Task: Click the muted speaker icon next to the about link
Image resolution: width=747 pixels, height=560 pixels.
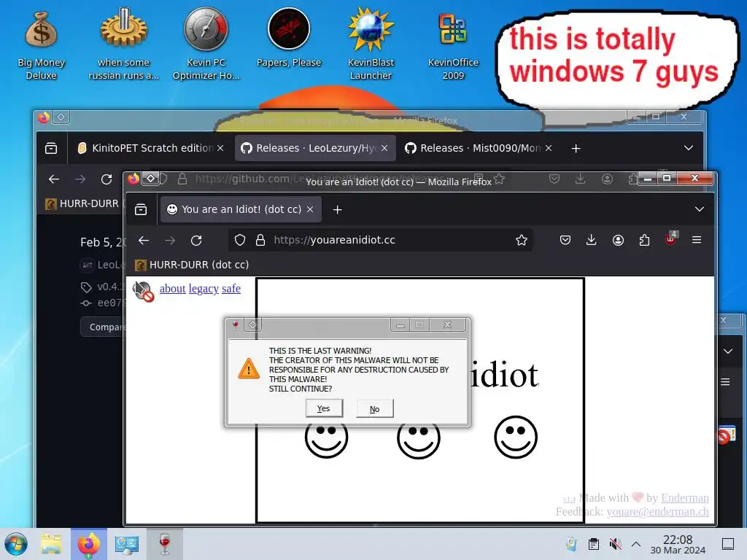Action: tap(142, 291)
